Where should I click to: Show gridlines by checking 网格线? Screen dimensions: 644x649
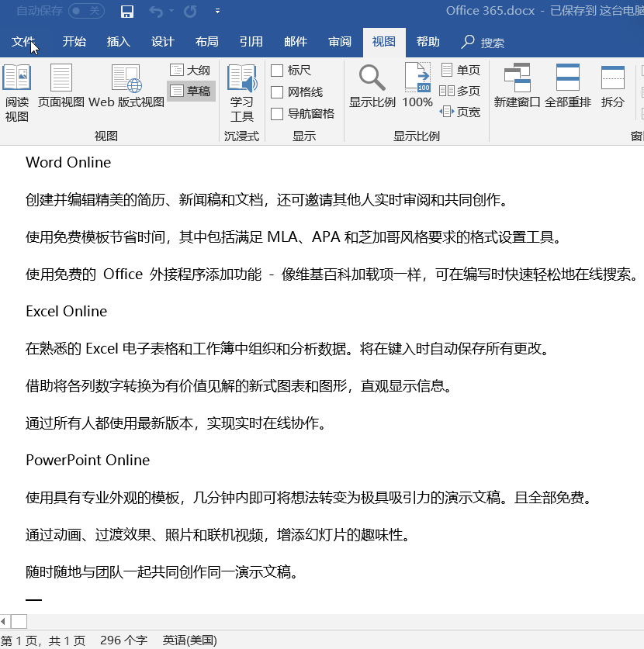click(277, 91)
